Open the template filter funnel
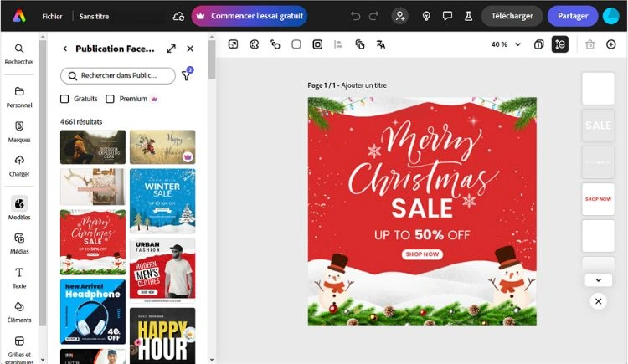This screenshot has width=628, height=364. coord(187,74)
